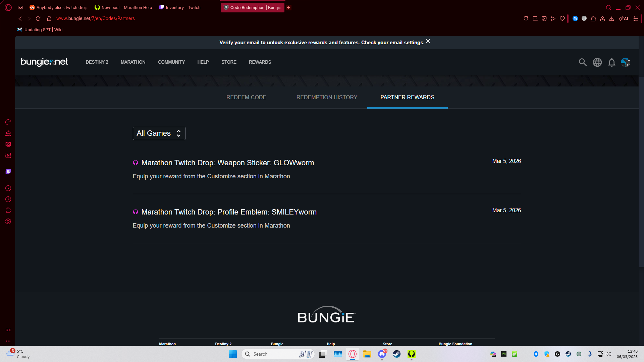Open the sidebar history clock icon
644x362 pixels.
[8, 199]
